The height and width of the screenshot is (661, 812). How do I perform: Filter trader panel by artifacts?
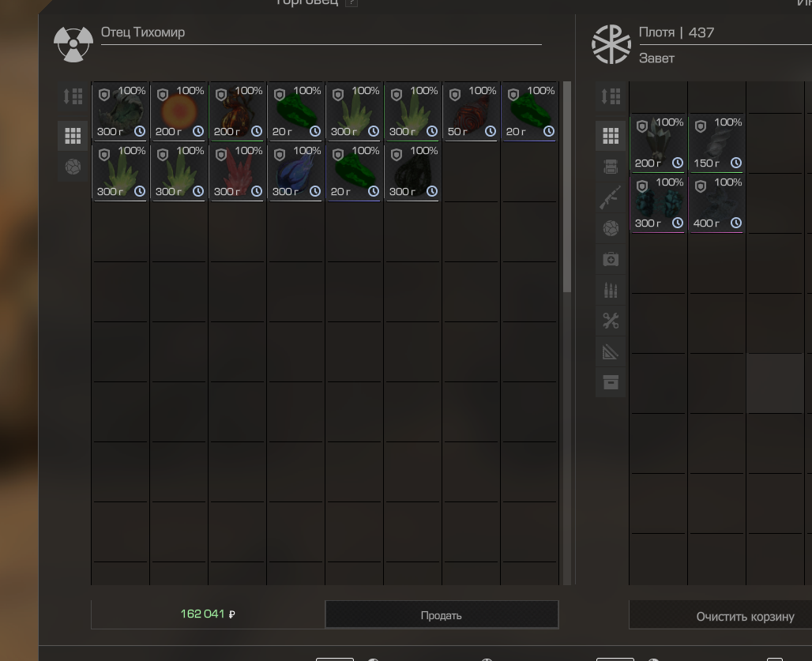pos(73,167)
